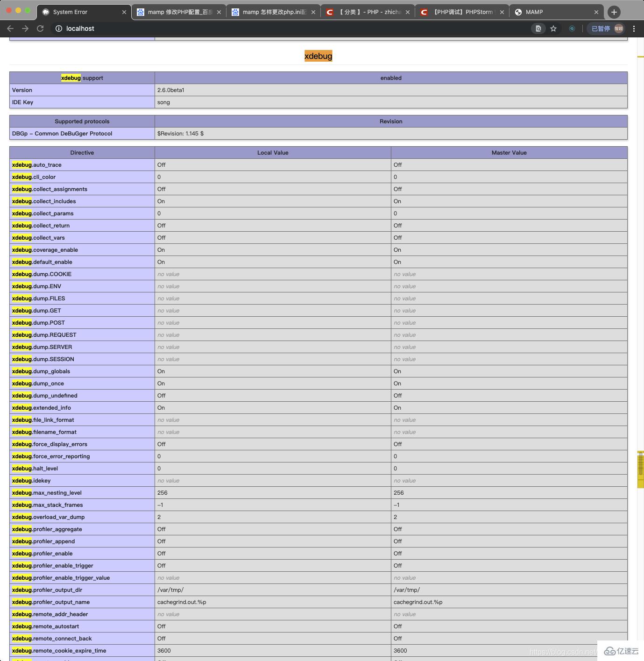644x661 pixels.
Task: Click the xdebug.dump.COOKIE directive
Action: pos(42,274)
